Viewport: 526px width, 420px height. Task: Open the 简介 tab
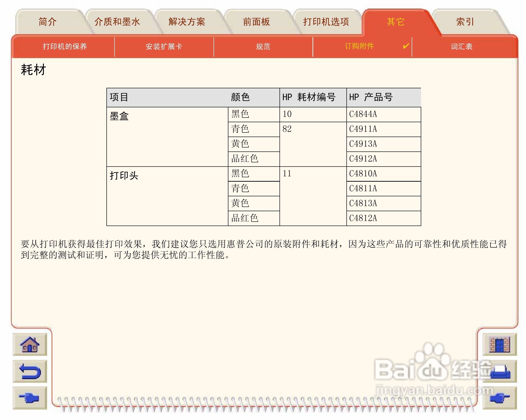coord(48,22)
